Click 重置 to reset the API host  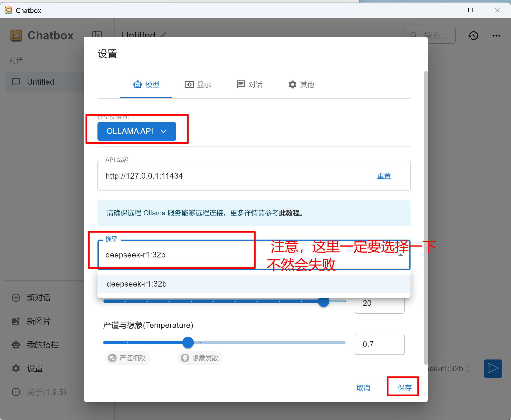[384, 176]
